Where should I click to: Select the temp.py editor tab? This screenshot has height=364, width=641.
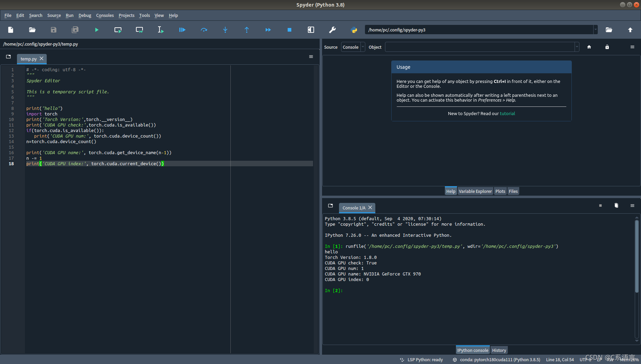(x=28, y=59)
